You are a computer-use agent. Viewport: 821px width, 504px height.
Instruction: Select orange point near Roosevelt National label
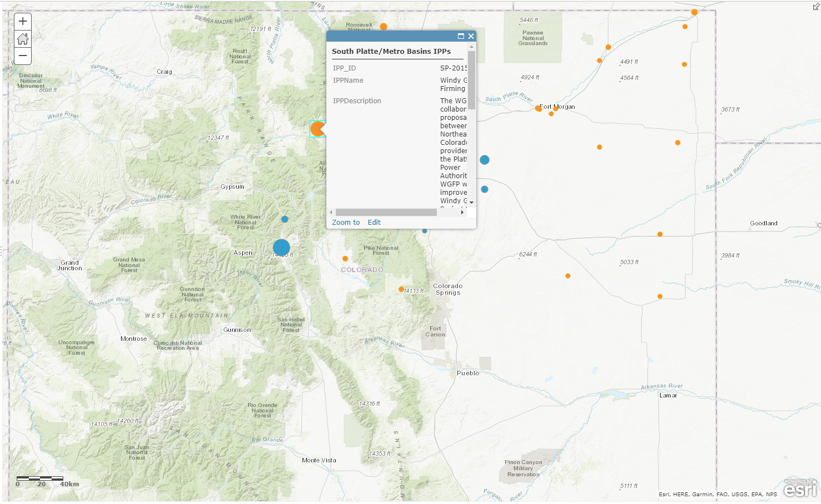click(384, 27)
